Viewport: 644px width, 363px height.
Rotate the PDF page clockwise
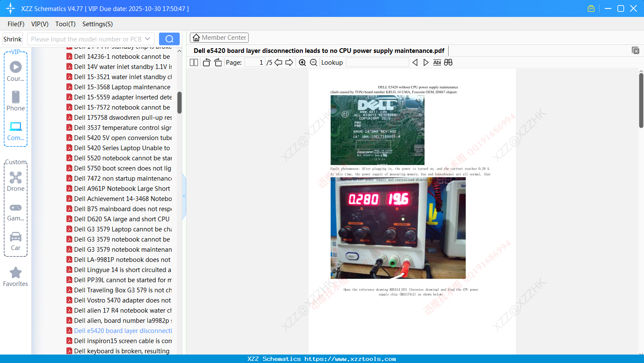218,62
